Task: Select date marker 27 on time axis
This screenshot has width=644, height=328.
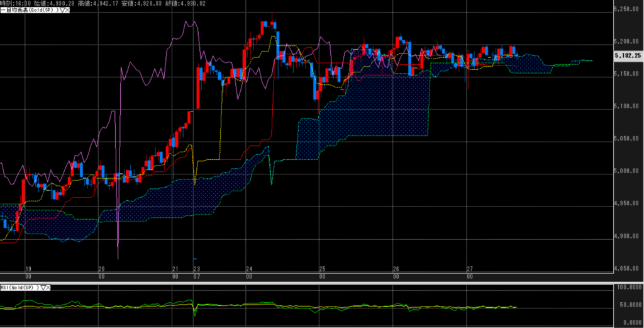Action: (469, 268)
